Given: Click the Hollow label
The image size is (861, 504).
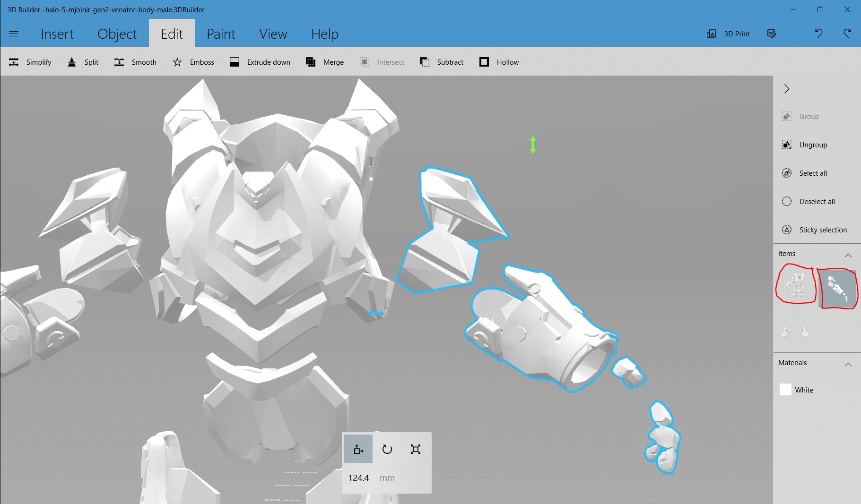Looking at the screenshot, I should pyautogui.click(x=507, y=62).
